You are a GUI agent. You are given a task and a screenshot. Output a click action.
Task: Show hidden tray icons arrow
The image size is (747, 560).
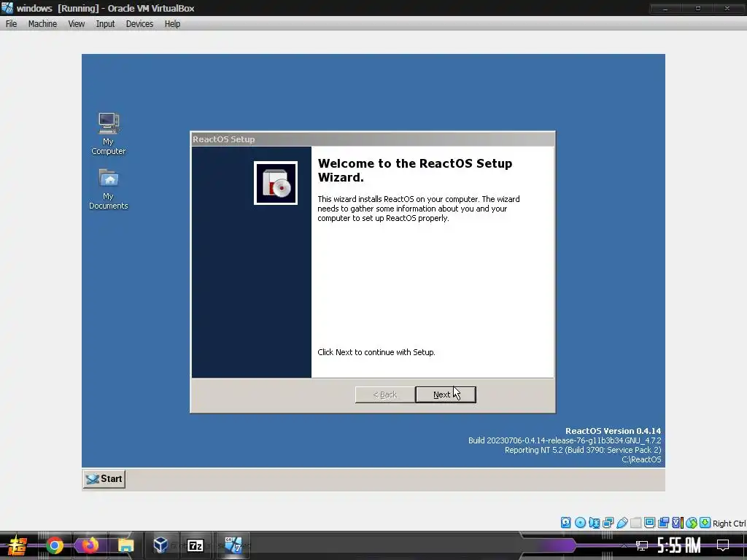coord(624,545)
